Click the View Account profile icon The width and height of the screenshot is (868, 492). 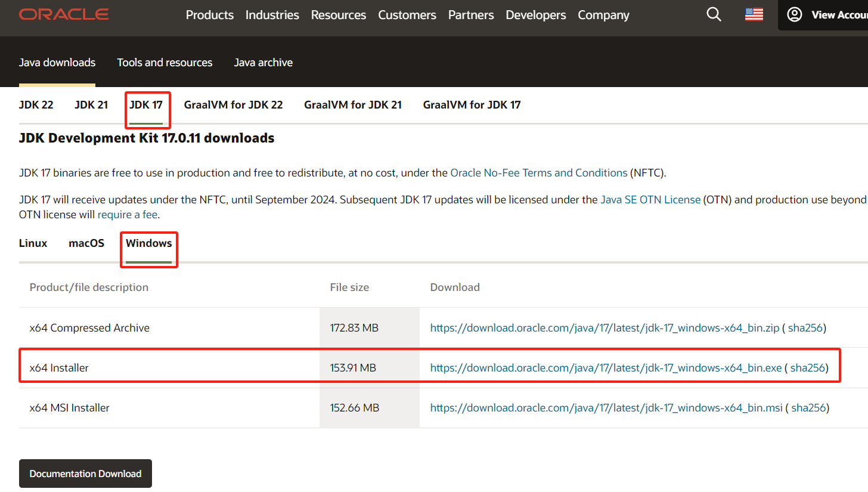coord(795,15)
